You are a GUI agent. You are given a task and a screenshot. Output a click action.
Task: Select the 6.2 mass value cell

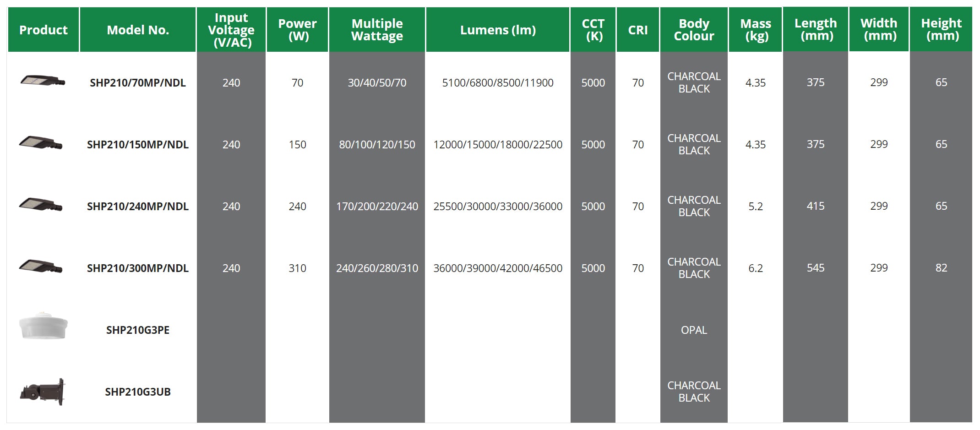click(x=756, y=268)
